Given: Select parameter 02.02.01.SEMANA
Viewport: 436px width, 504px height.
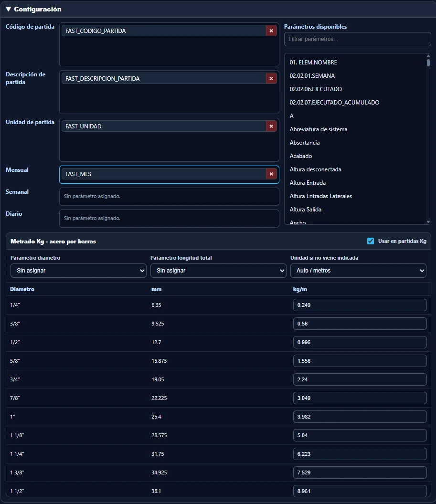Looking at the screenshot, I should click(x=312, y=76).
